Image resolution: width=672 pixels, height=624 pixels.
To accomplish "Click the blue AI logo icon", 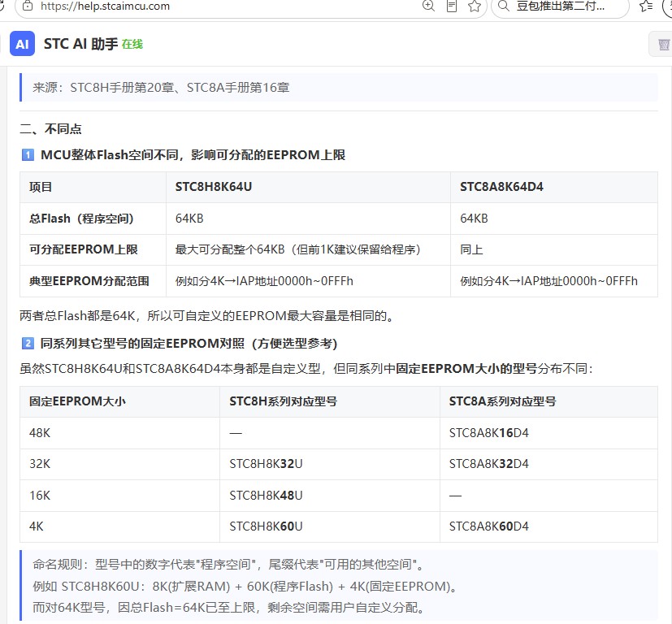I will 22,44.
